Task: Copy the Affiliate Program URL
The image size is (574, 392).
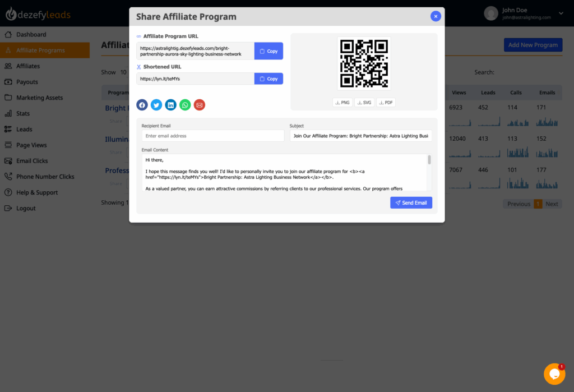Action: (269, 51)
